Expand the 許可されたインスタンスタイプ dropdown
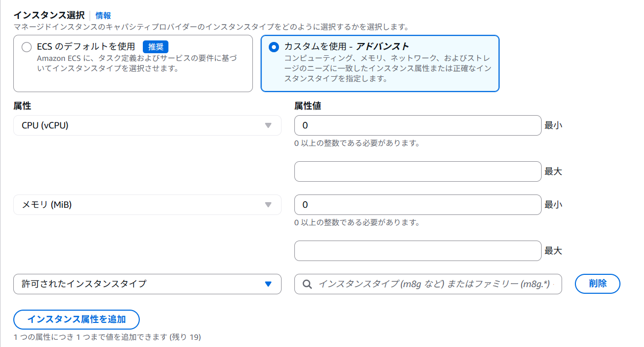The width and height of the screenshot is (644, 347). tap(147, 284)
